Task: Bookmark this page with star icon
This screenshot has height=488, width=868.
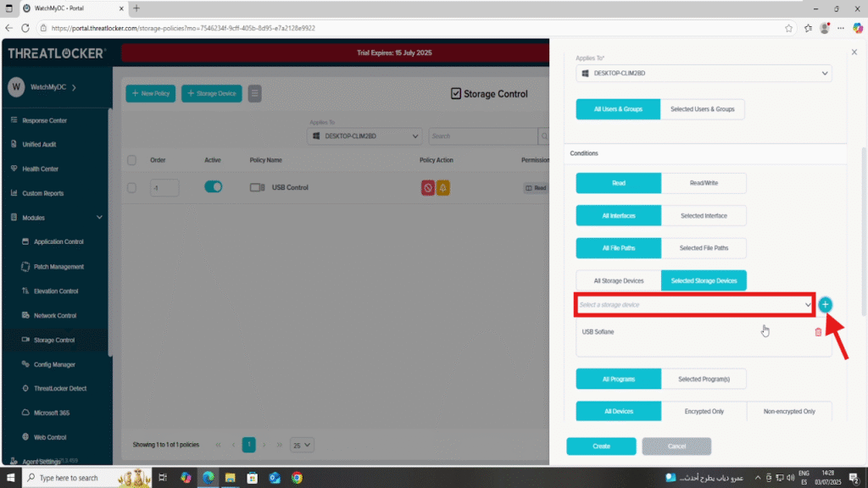Action: coord(788,28)
